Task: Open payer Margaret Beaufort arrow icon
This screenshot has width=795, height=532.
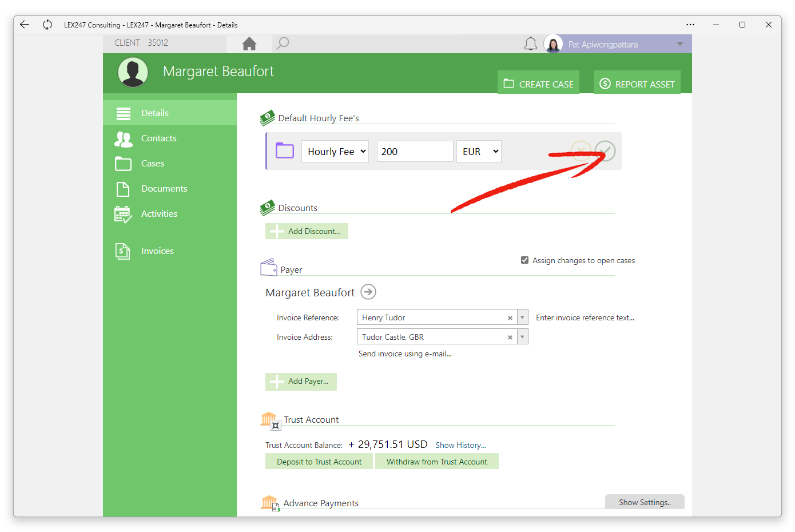Action: pyautogui.click(x=368, y=292)
